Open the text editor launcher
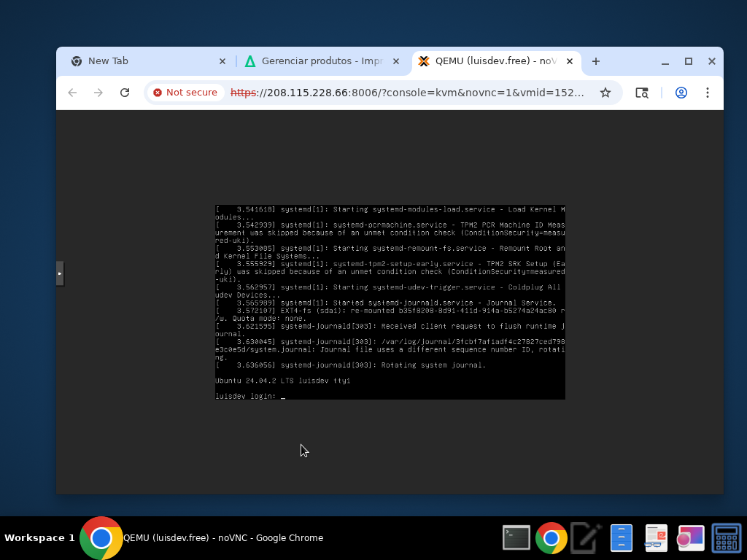Viewport: 747px width, 560px height. [x=587, y=538]
